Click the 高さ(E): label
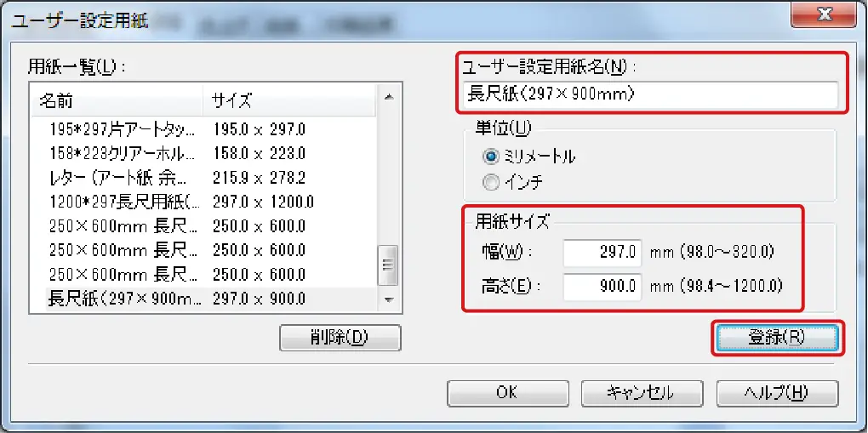The image size is (868, 433). tap(510, 286)
